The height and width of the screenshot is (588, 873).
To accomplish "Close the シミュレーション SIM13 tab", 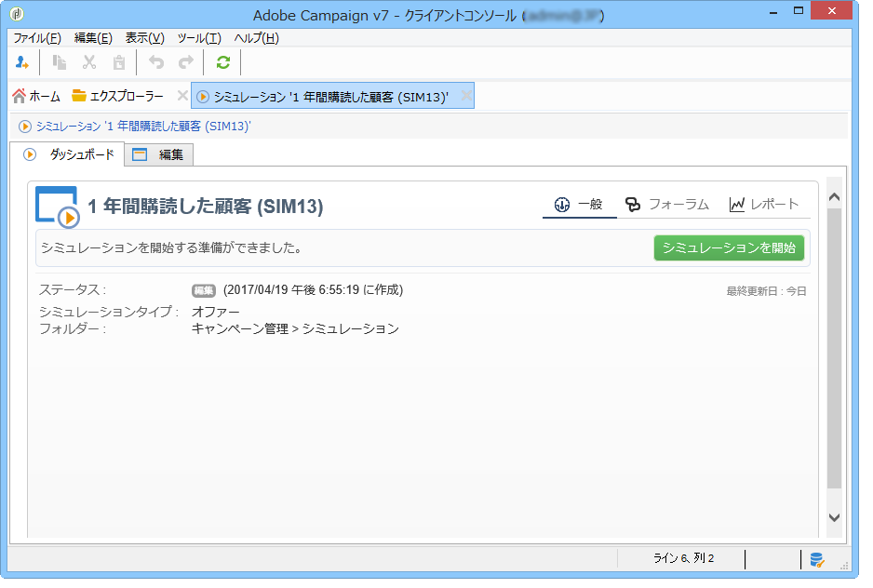I will point(466,96).
